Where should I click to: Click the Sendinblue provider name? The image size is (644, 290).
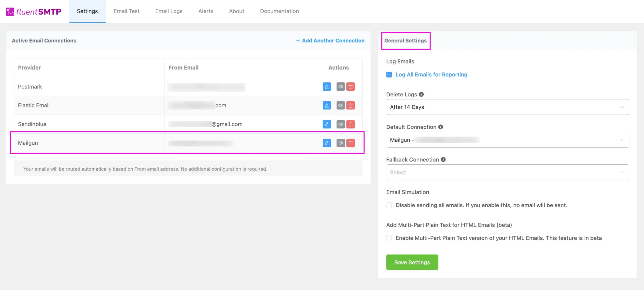32,124
